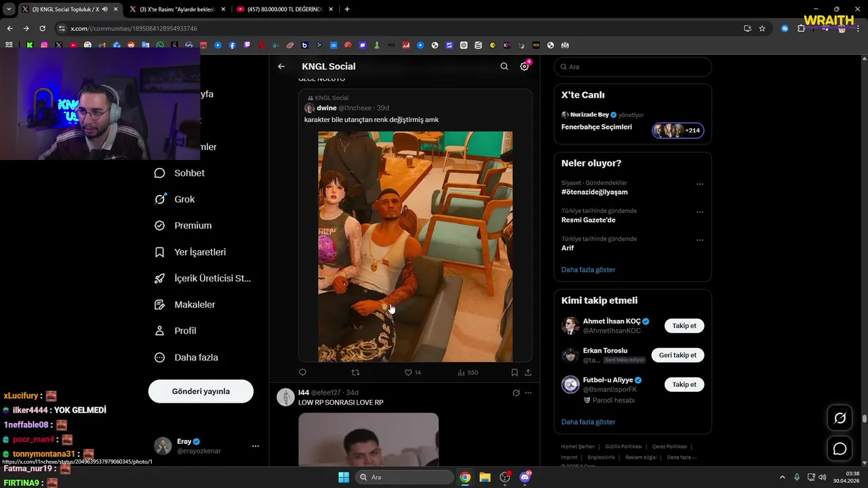
Task: Switch to the 80.000.000 TL YouTube tab
Action: 283,9
